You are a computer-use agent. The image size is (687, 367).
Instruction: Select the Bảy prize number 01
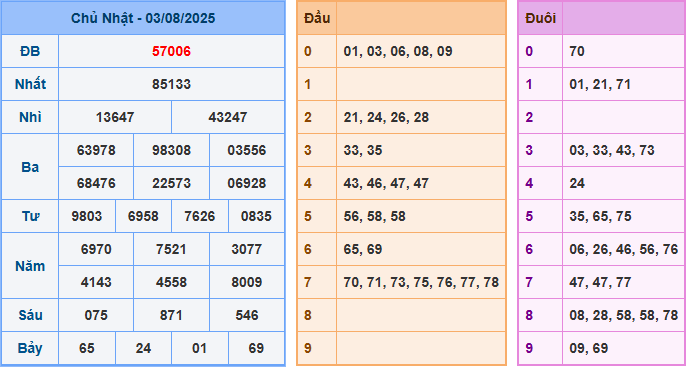[x=200, y=348]
